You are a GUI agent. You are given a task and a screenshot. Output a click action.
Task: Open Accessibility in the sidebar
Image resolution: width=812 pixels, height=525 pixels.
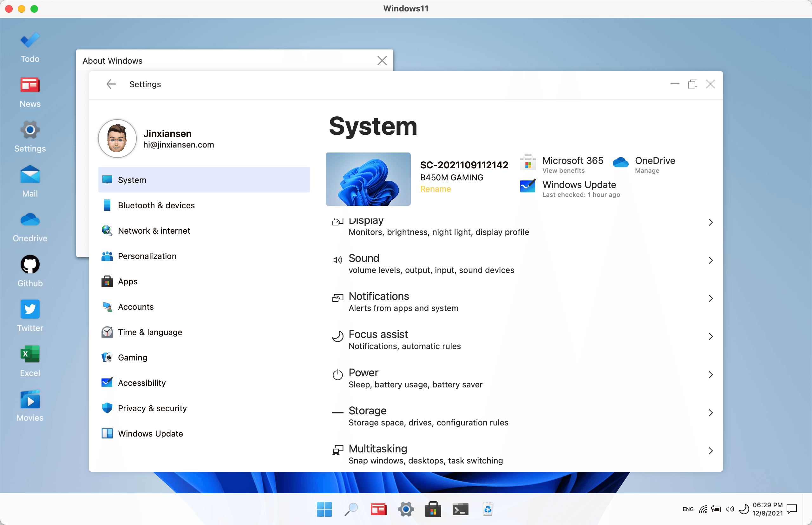(x=204, y=383)
